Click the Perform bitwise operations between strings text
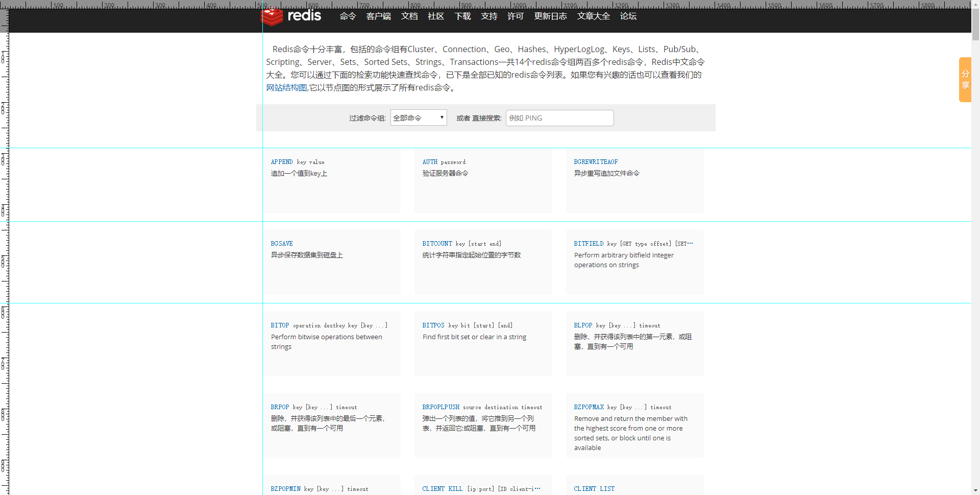980x495 pixels. [x=327, y=342]
